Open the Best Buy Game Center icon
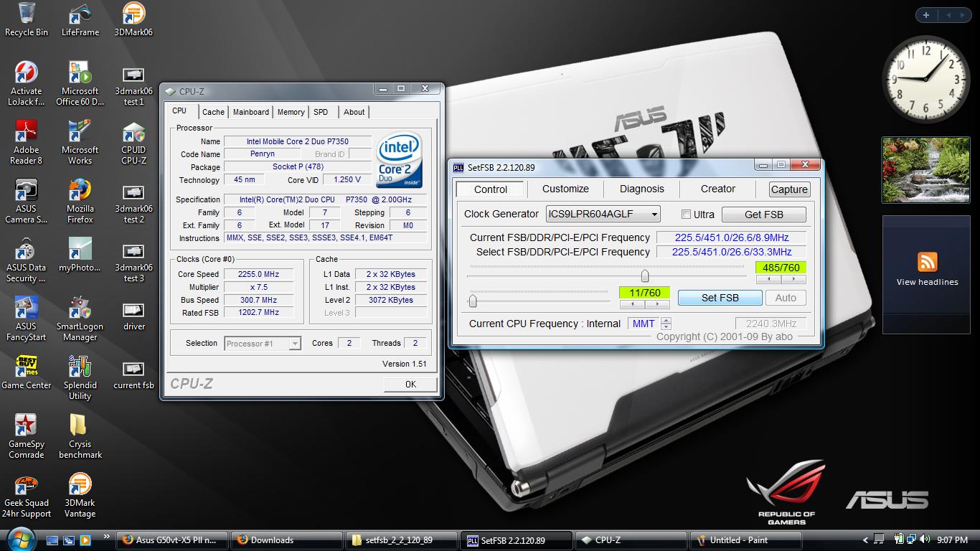The image size is (980, 551). coord(27,372)
